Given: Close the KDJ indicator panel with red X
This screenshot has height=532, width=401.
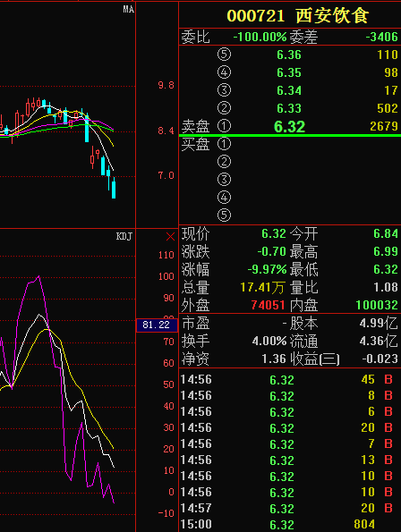Looking at the screenshot, I should (170, 236).
